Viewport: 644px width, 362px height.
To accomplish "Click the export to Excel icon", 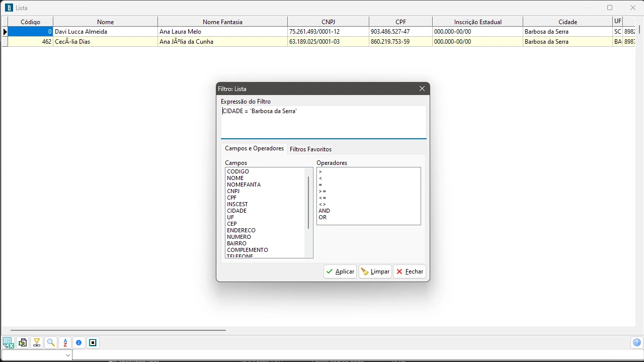I will pos(8,343).
